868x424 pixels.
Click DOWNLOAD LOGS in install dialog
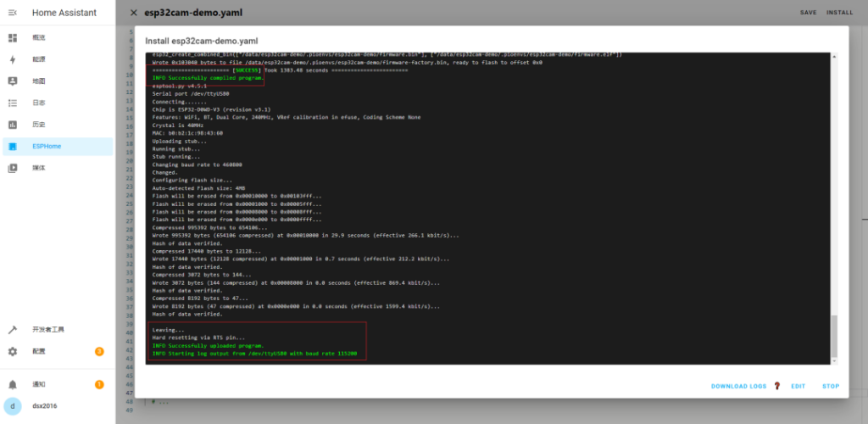(x=738, y=387)
